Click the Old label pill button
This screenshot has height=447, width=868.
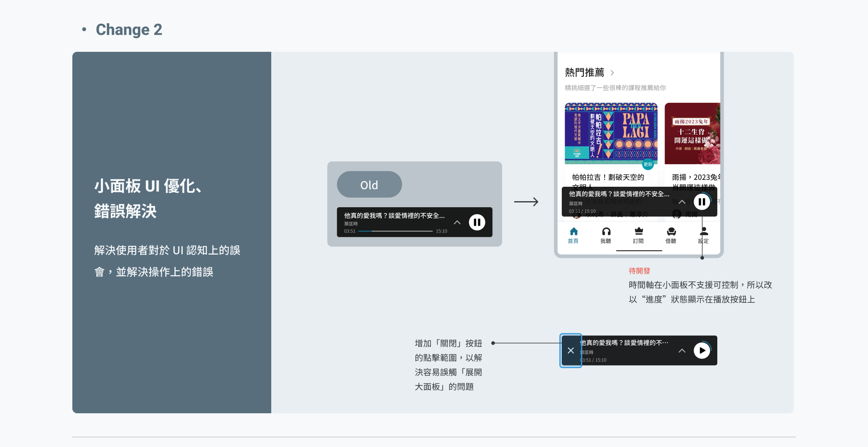coord(369,185)
